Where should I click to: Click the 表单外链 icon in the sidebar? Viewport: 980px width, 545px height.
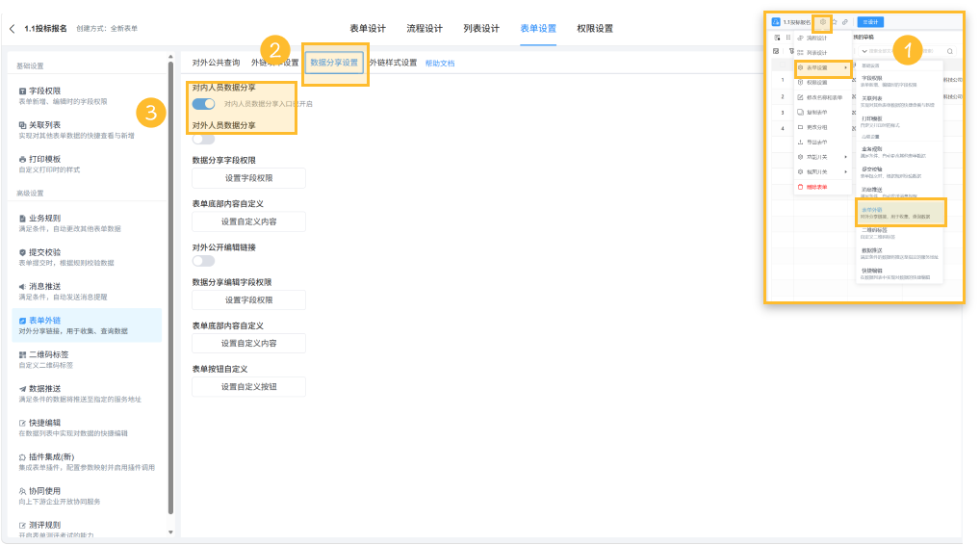coord(22,321)
